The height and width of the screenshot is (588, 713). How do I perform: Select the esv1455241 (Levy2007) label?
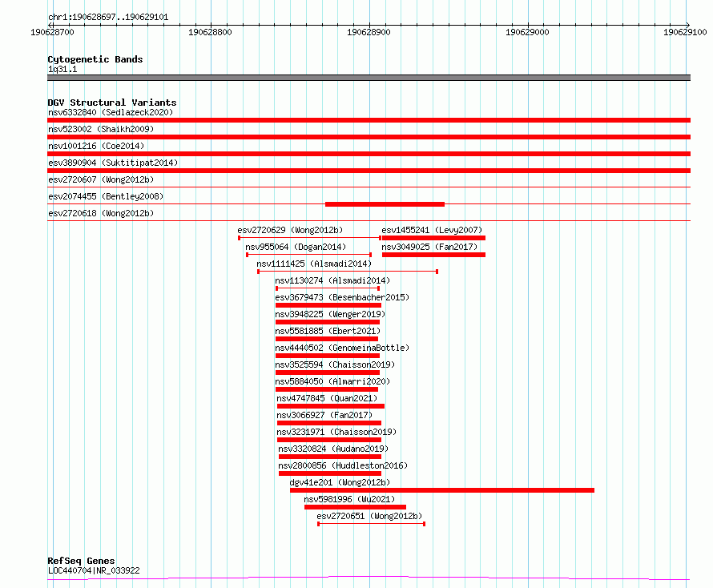click(432, 230)
